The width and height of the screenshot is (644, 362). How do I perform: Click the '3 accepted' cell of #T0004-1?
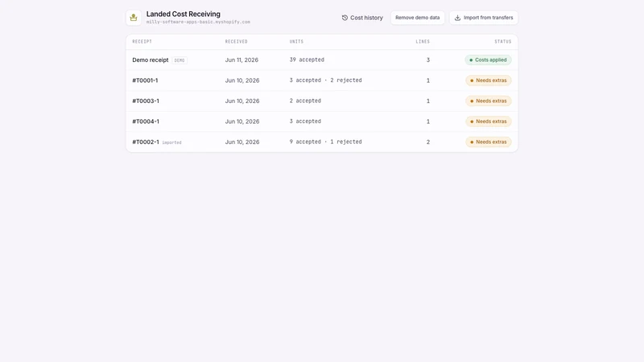click(305, 121)
